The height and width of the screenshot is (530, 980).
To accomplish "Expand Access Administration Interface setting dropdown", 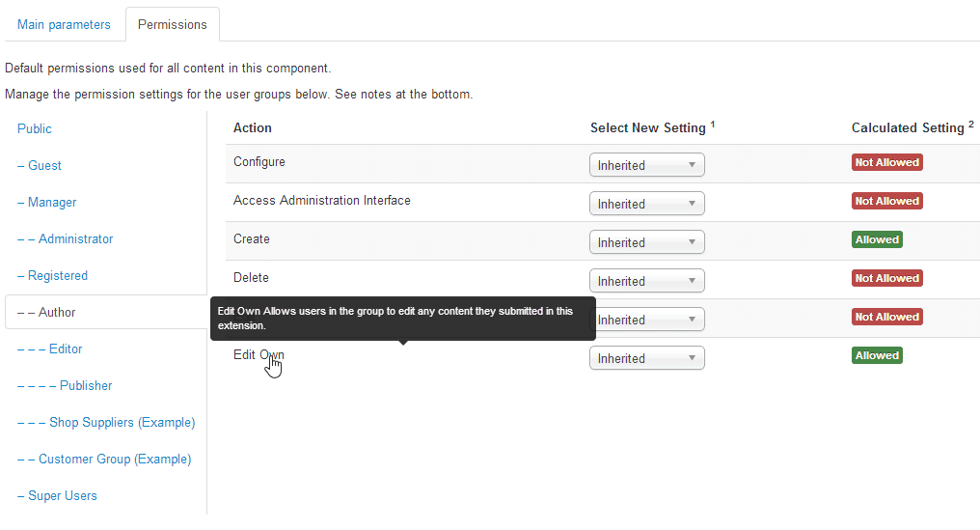I will pos(646,204).
